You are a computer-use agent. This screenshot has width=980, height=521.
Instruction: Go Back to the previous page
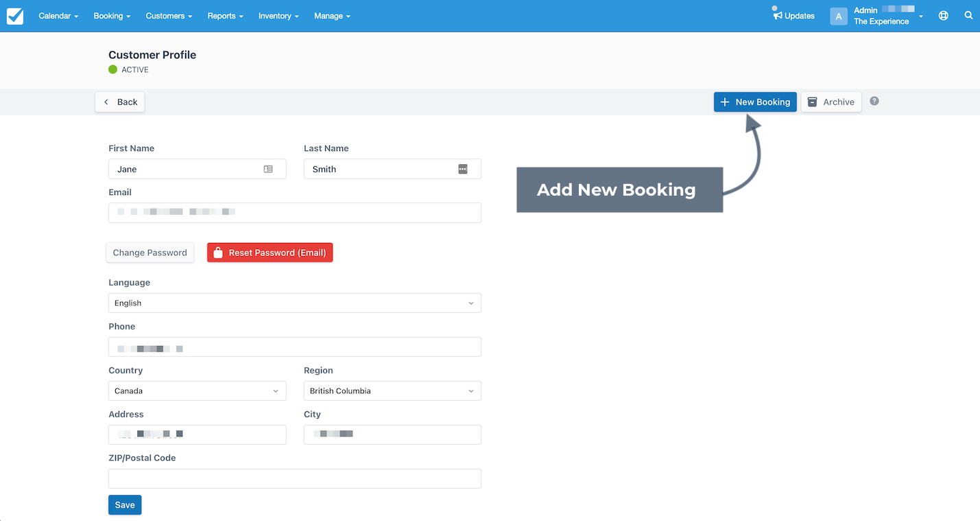coord(120,102)
